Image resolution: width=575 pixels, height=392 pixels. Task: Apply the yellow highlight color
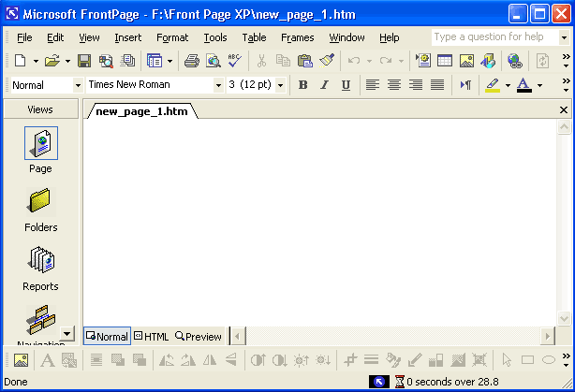click(493, 85)
